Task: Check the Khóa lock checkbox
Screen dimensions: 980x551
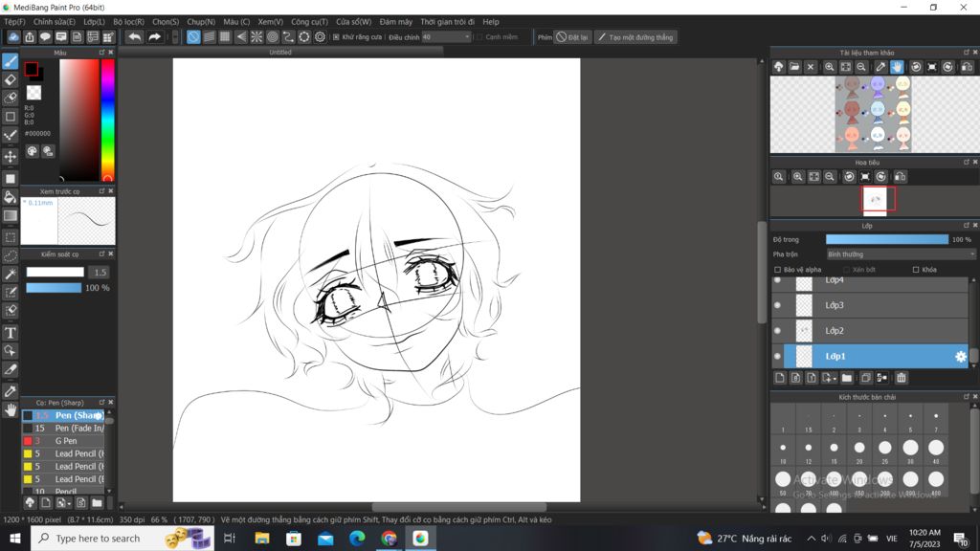Action: click(x=916, y=270)
